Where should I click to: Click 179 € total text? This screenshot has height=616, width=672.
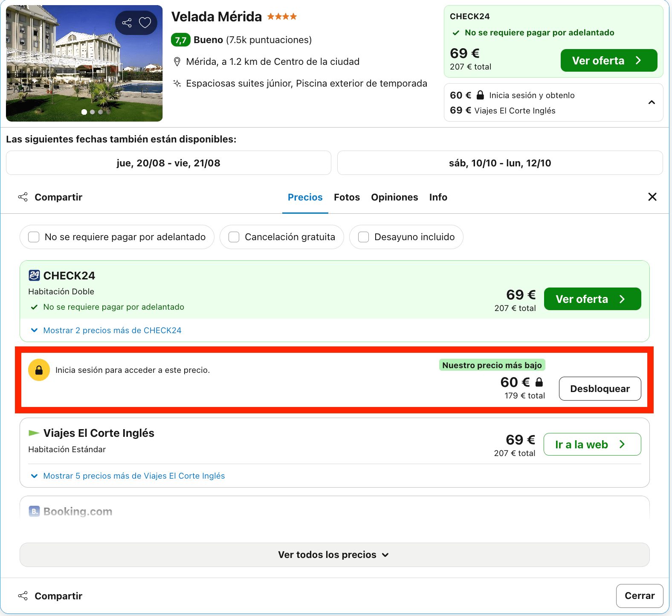pyautogui.click(x=524, y=395)
